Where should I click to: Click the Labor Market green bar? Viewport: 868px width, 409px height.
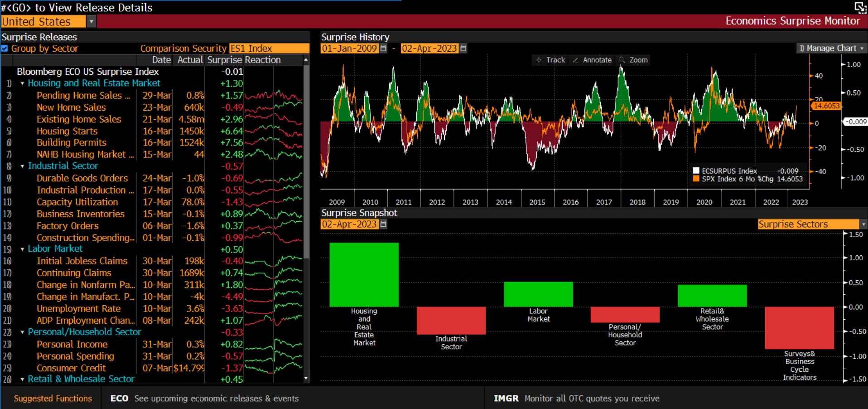point(538,294)
